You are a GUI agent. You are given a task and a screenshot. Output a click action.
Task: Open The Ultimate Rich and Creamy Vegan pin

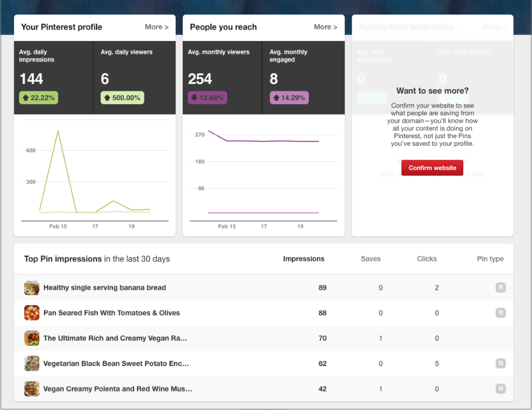point(115,338)
